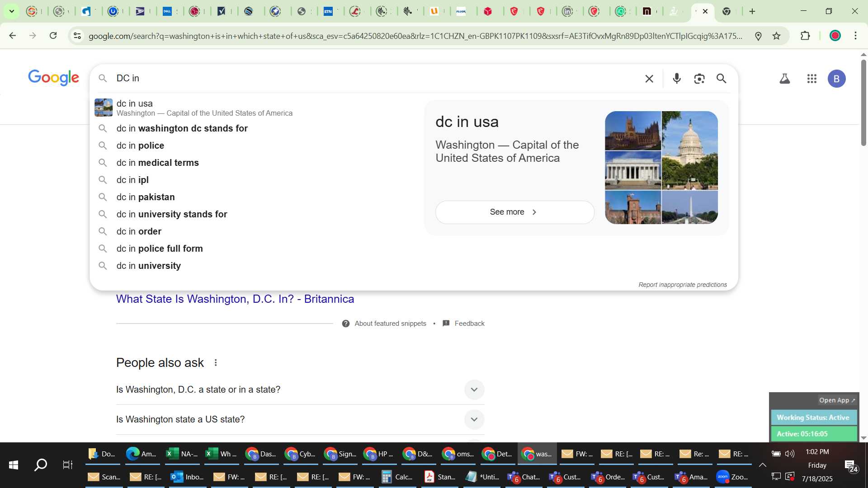Screen dimensions: 868x488
Task: Open notification center icon
Action: (x=851, y=465)
